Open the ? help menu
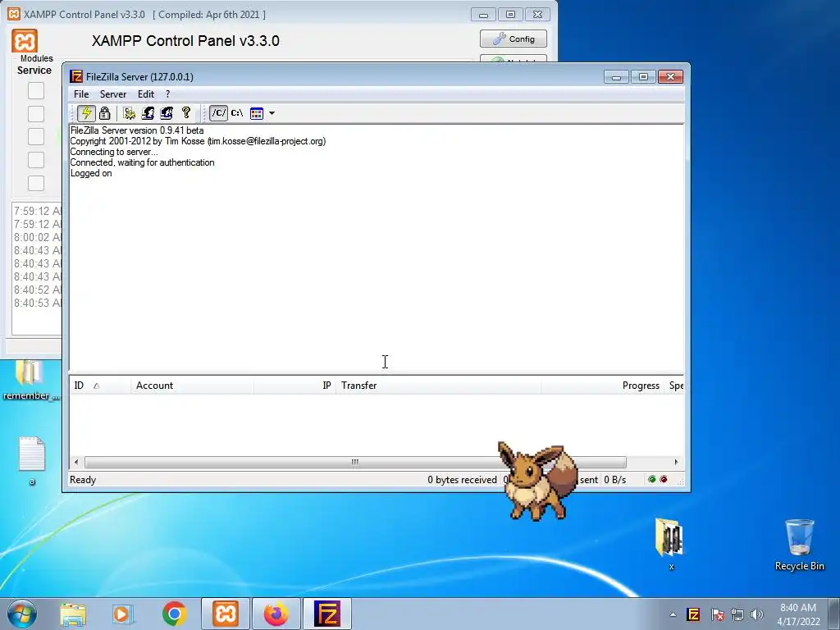Viewport: 840px width, 630px height. (167, 94)
